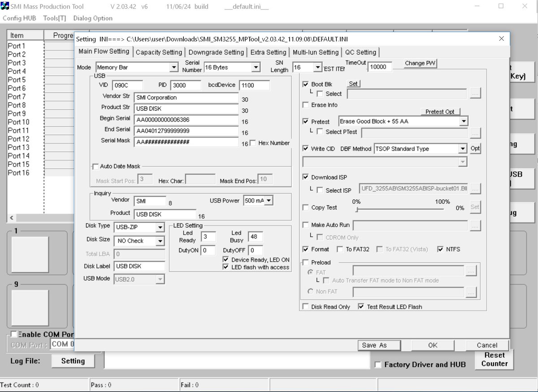
Task: Enable the Make Auto Run checkbox
Action: click(x=306, y=225)
